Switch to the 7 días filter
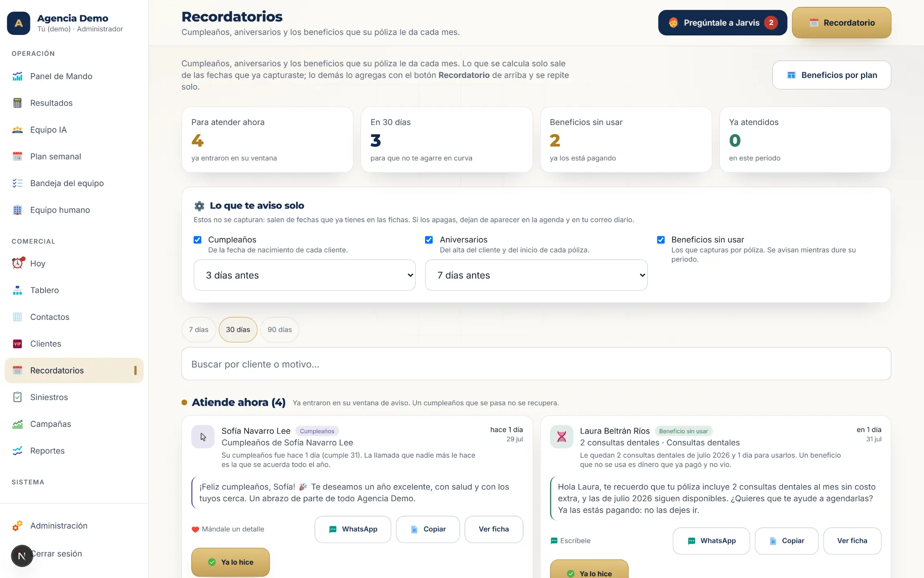Image resolution: width=924 pixels, height=578 pixels. (x=198, y=330)
